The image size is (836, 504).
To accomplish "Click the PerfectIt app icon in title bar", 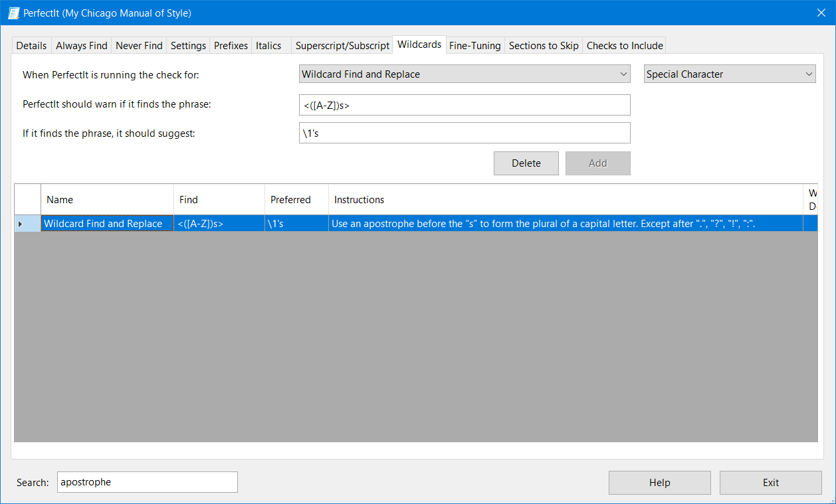I will (x=13, y=13).
